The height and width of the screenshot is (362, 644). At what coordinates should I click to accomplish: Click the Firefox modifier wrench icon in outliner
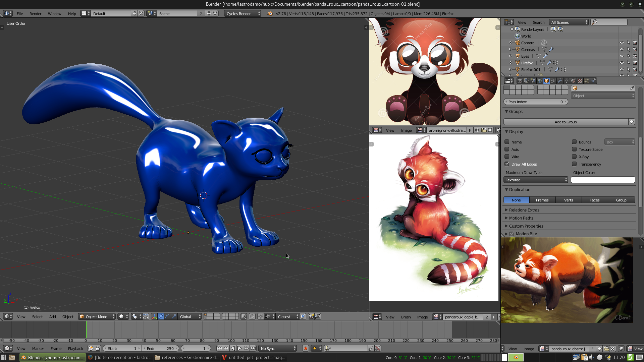(x=549, y=63)
